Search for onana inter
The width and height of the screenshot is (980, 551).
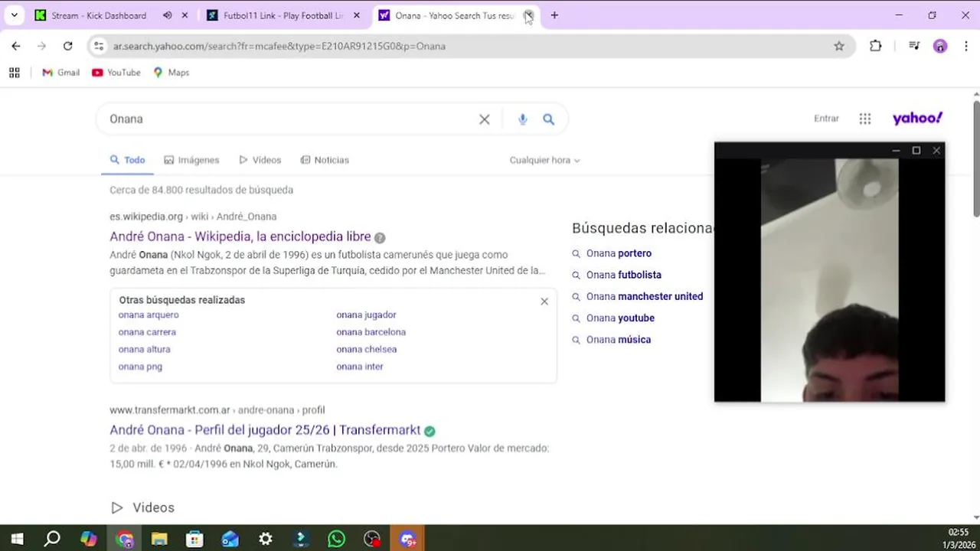tap(360, 367)
